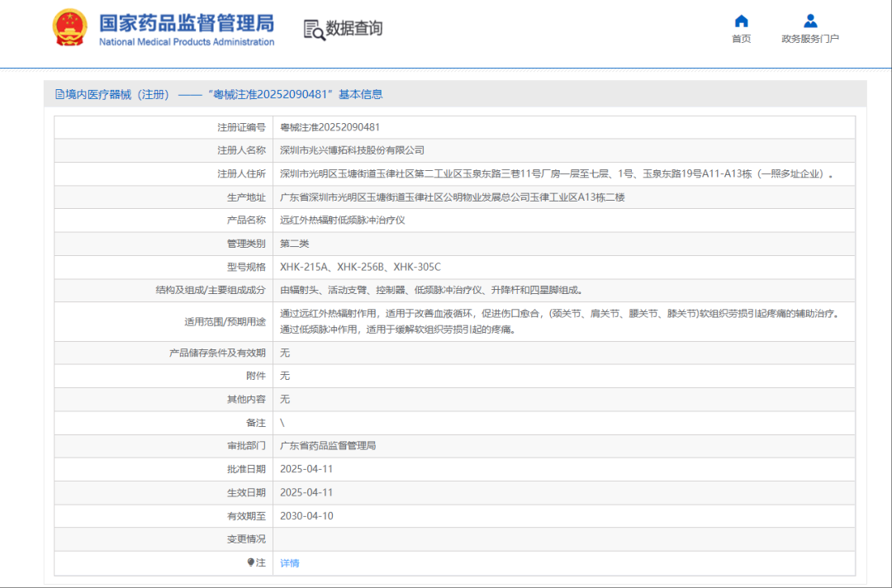Viewport: 892px width, 588px height.
Task: Select the 首页 navigation label
Action: [741, 38]
